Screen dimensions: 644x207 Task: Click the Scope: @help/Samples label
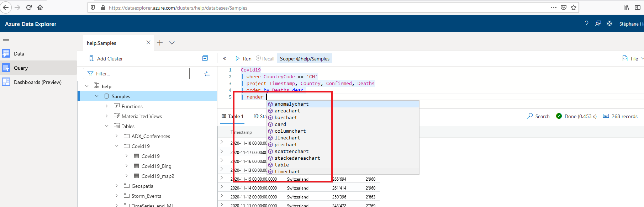(305, 59)
